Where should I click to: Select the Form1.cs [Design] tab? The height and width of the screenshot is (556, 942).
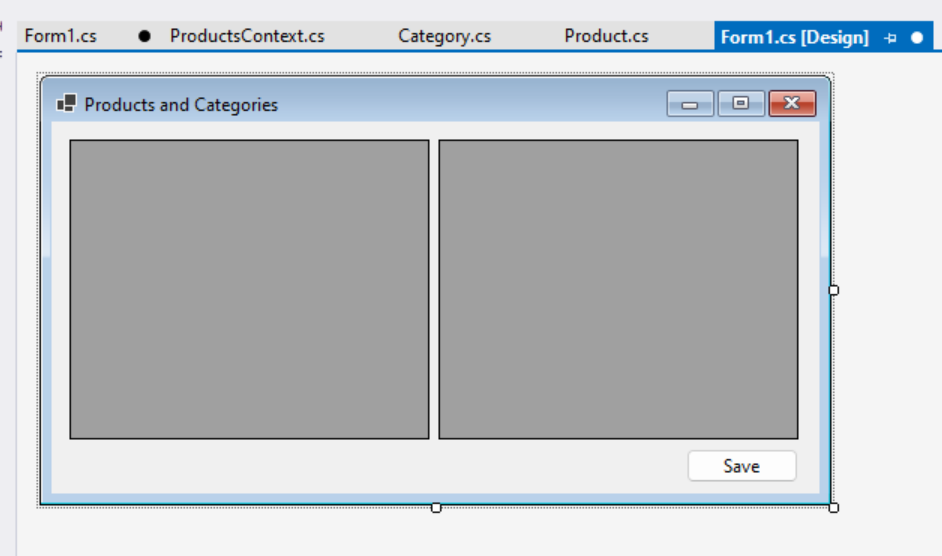pos(794,38)
